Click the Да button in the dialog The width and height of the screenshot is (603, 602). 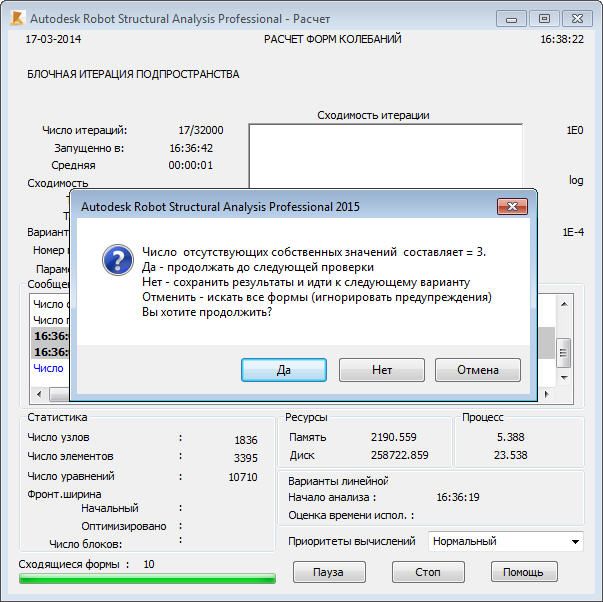pyautogui.click(x=284, y=370)
